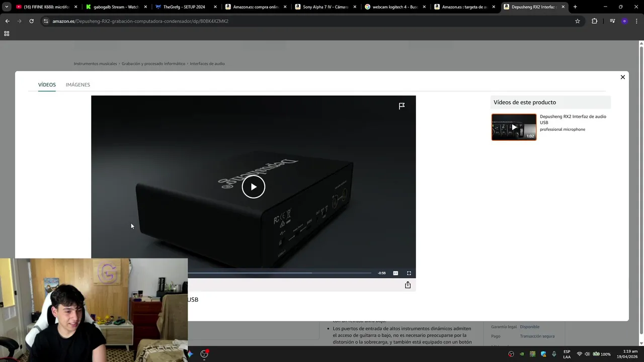Change the ESP LAA input language
644x362 pixels.
(x=567, y=354)
